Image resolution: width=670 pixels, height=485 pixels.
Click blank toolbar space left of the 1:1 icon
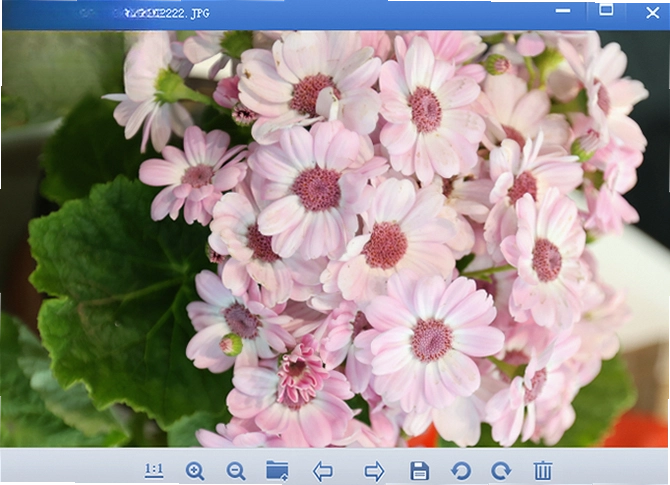click(x=73, y=470)
